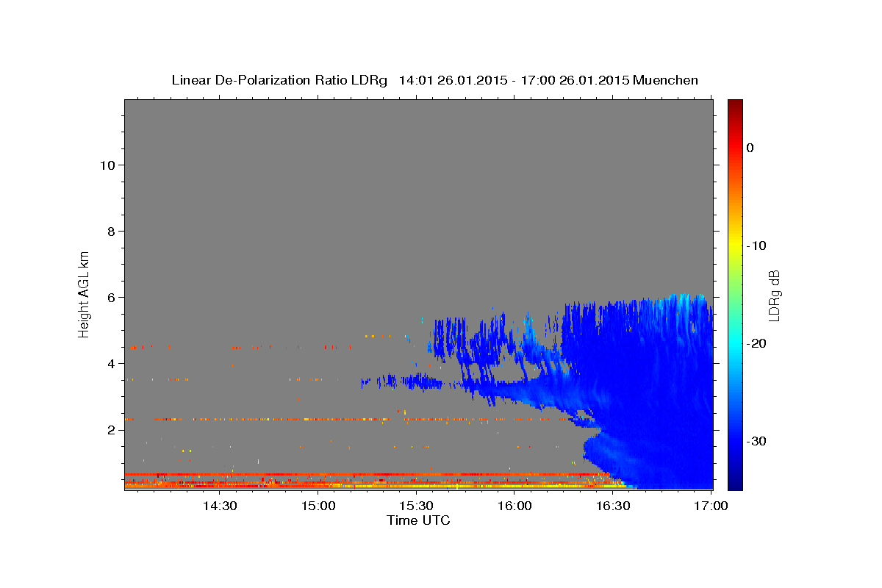The width and height of the screenshot is (882, 588).
Task: Click the "Muenchen" station name in the title
Action: tap(665, 80)
